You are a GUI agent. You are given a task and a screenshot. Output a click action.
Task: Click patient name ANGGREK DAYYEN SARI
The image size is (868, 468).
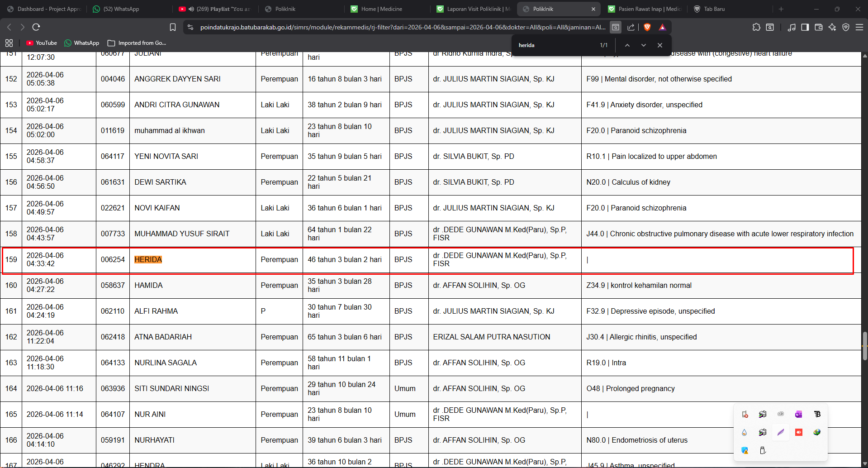click(x=177, y=79)
